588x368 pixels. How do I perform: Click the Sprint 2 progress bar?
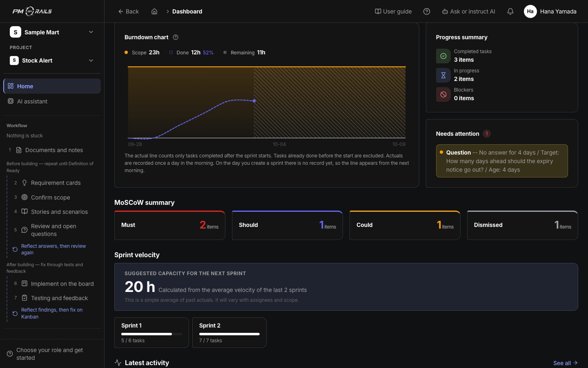pyautogui.click(x=229, y=334)
